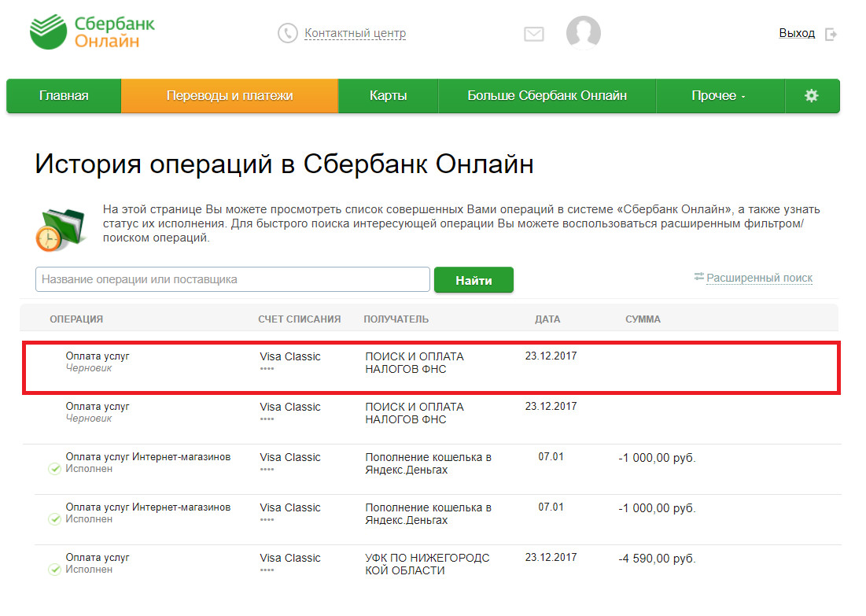Click ПОИСК И ОПЛАТА НАЛОГОВ ФНС in highlighted row
The height and width of the screenshot is (616, 866).
coord(415,363)
